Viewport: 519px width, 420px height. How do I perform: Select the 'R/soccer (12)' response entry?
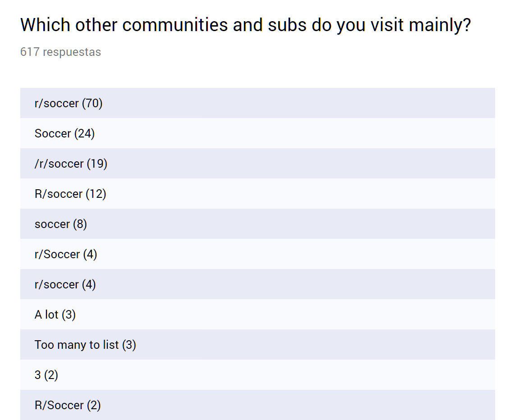click(70, 194)
